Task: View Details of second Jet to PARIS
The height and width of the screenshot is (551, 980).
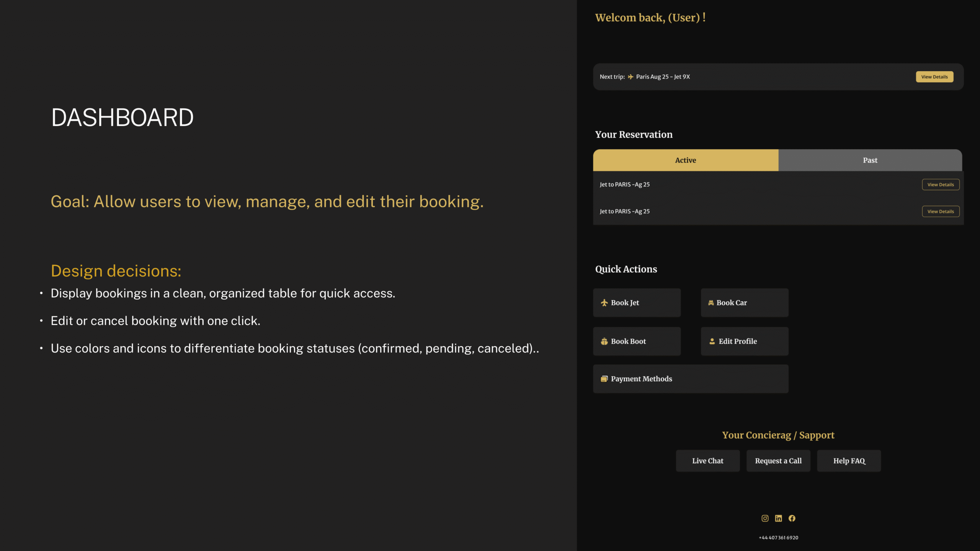Action: pyautogui.click(x=940, y=211)
